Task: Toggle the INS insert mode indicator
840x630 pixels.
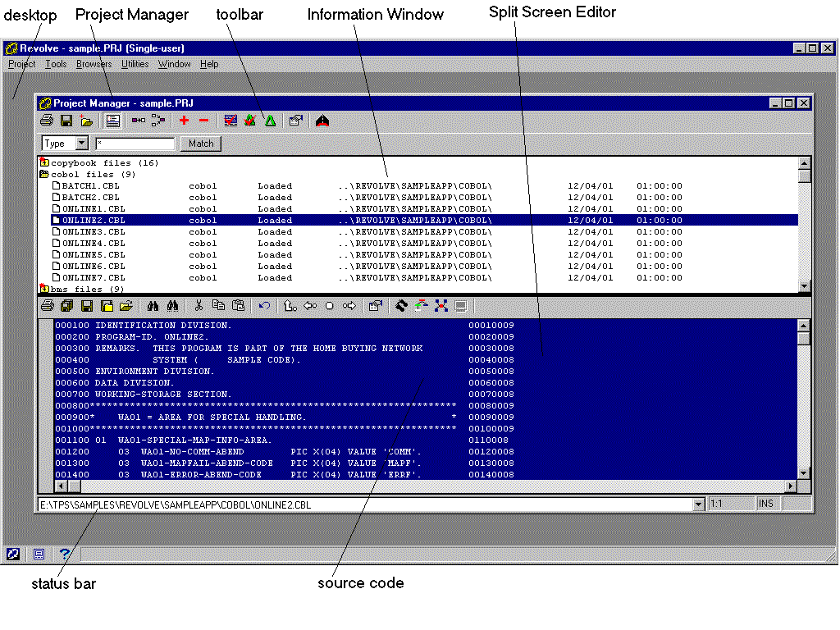Action: point(765,504)
